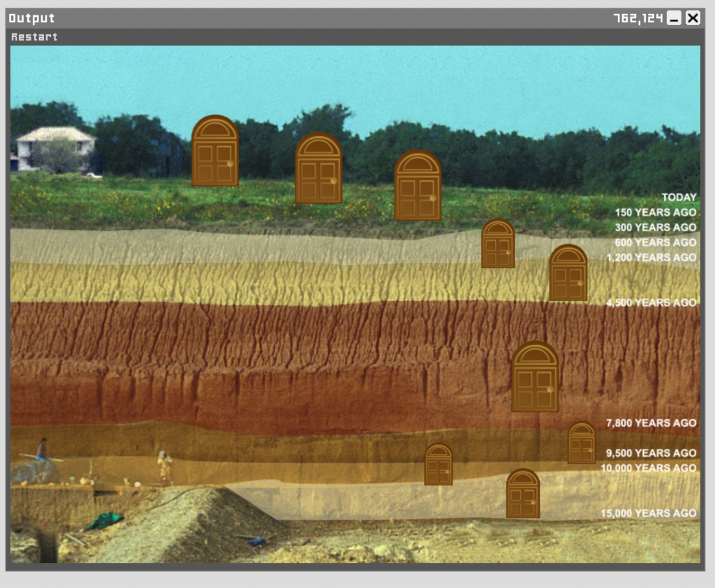Click the 150 YEARS AGO label

tap(655, 212)
